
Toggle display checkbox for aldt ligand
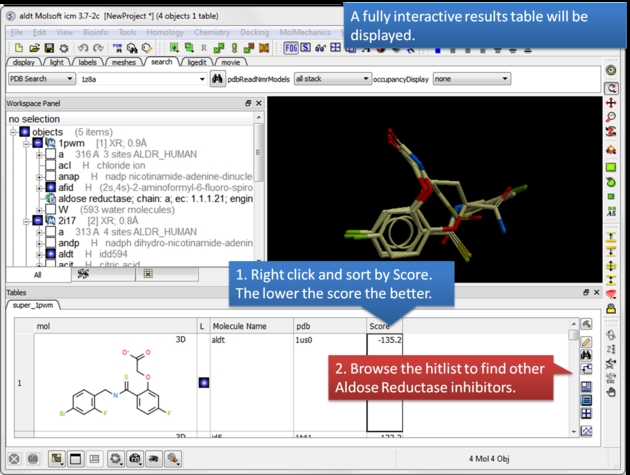point(50,253)
